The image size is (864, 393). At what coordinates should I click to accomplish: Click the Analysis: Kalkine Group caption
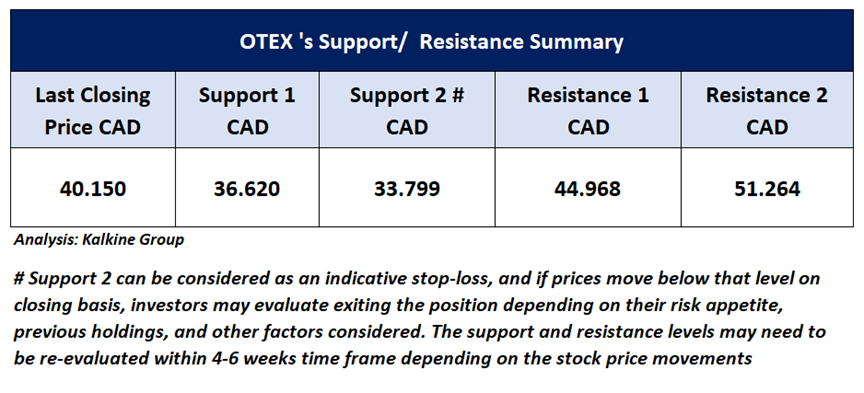coord(99,241)
